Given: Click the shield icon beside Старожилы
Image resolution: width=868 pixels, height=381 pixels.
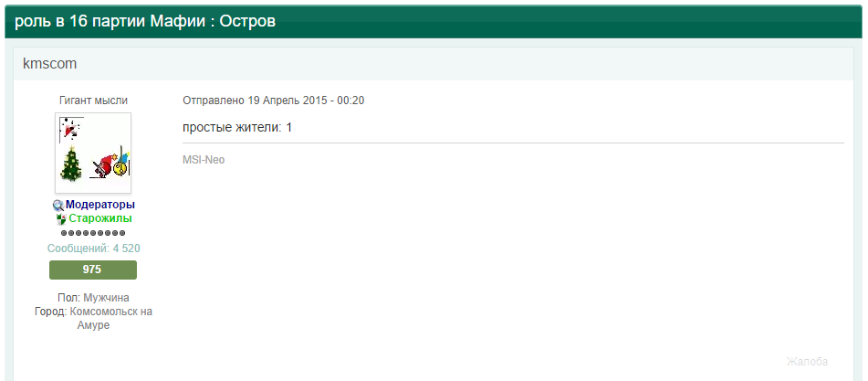Looking at the screenshot, I should pos(61,219).
